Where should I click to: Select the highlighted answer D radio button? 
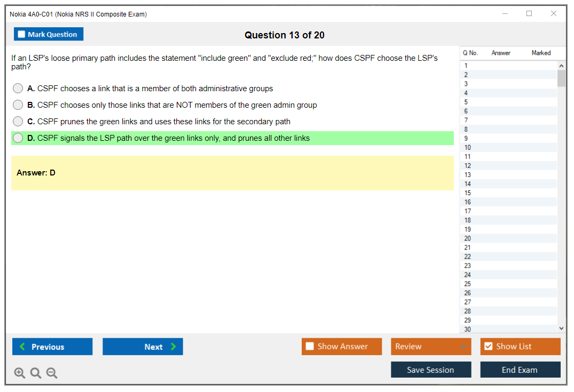18,138
